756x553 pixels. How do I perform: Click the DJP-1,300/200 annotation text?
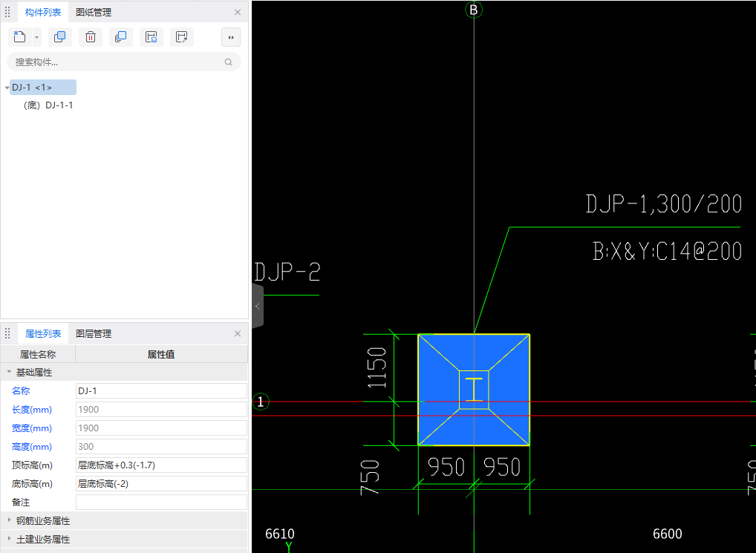point(664,204)
